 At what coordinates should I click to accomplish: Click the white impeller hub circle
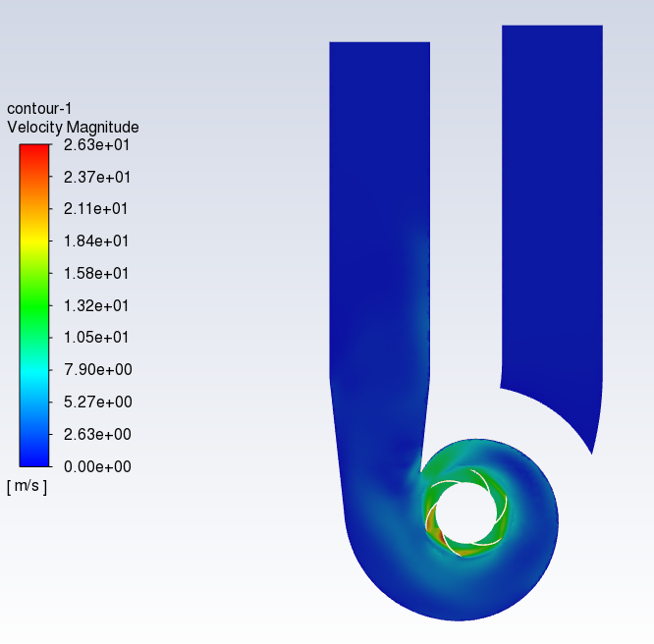465,513
